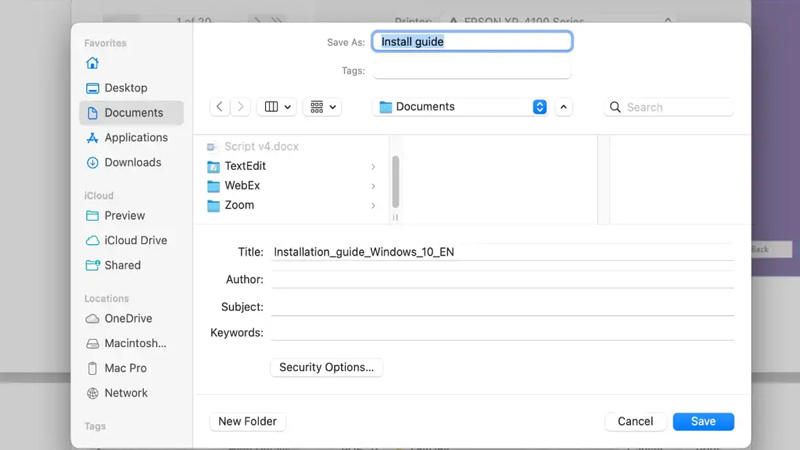Viewport: 800px width, 450px height.
Task: Open Security Options
Action: coord(326,368)
